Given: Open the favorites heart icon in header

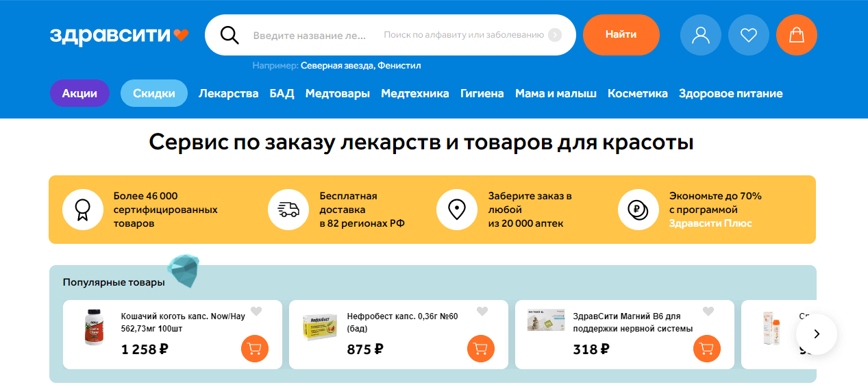Looking at the screenshot, I should pyautogui.click(x=749, y=35).
